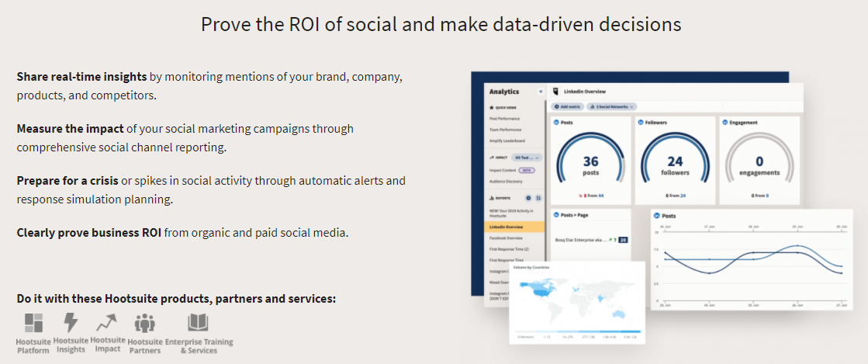Screen dimensions: 868x364
Task: Click Enterprise Training & Services label
Action: coord(199,346)
